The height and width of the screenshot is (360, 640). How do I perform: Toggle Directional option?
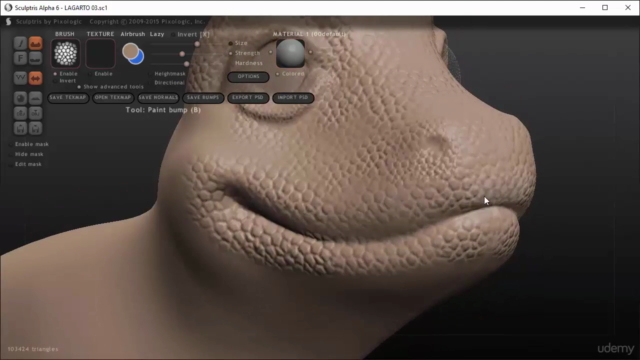pos(167,82)
